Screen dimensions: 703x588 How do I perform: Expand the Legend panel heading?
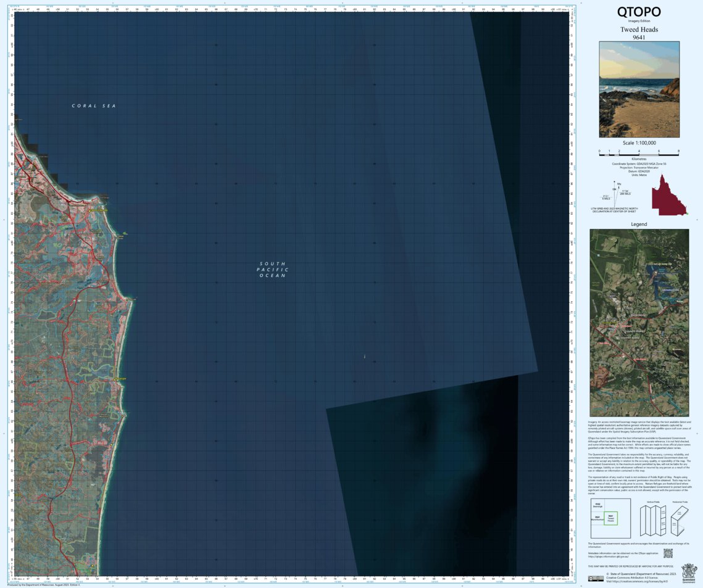[639, 224]
